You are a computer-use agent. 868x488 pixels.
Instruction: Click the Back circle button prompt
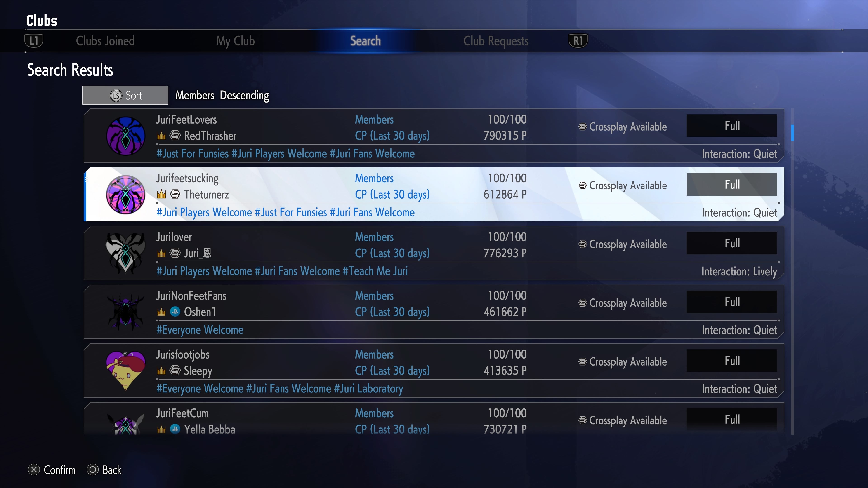(x=104, y=470)
